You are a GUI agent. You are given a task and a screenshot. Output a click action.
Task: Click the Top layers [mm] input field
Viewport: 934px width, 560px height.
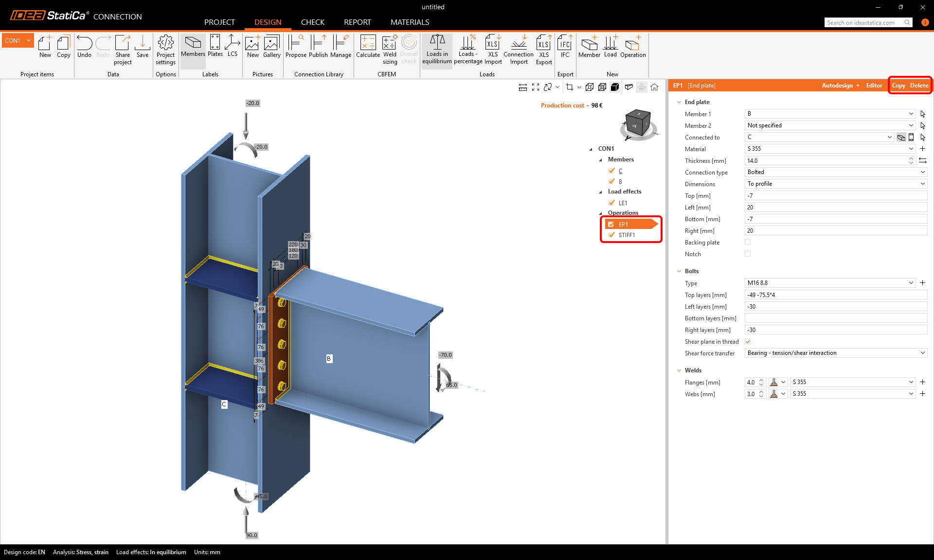click(835, 295)
